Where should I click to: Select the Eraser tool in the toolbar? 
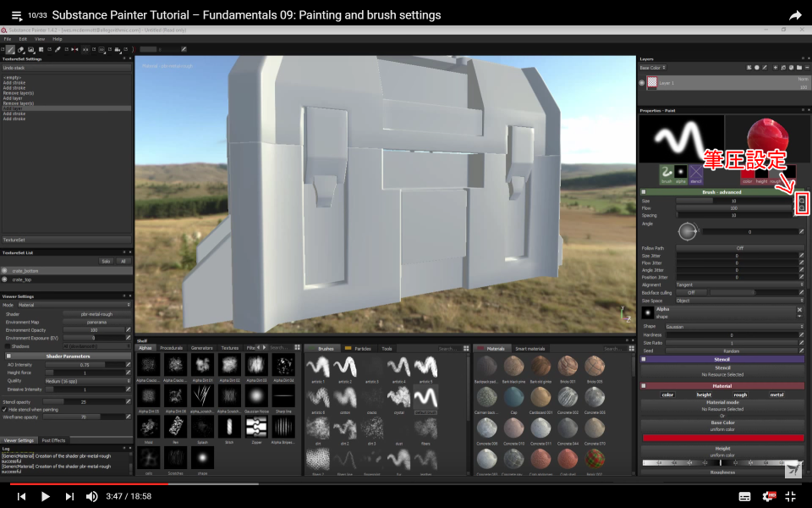21,50
